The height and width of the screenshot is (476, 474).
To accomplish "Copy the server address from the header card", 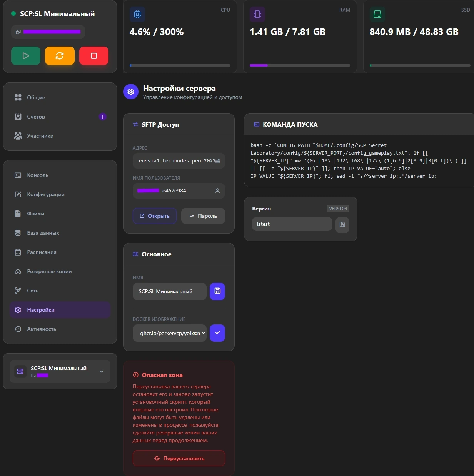I will tap(18, 32).
